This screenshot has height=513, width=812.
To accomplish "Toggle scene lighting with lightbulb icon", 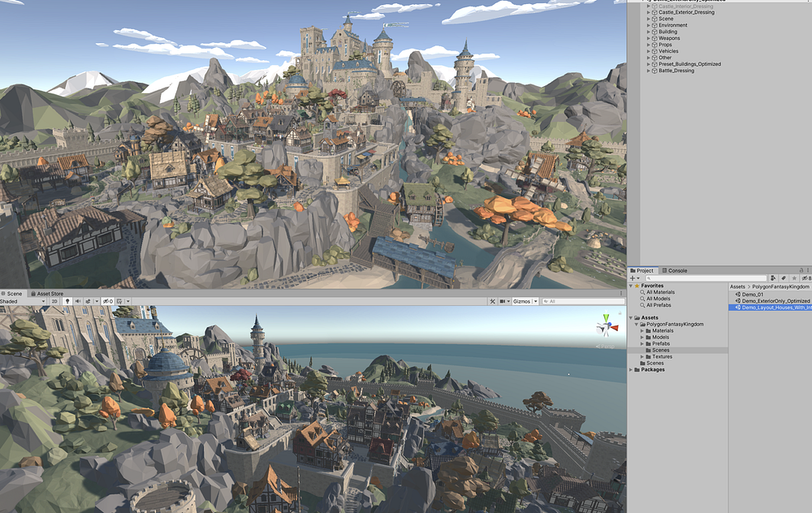I will tap(67, 301).
